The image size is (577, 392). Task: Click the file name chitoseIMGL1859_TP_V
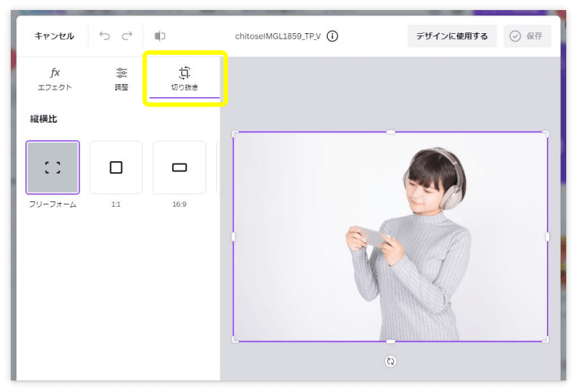click(278, 36)
